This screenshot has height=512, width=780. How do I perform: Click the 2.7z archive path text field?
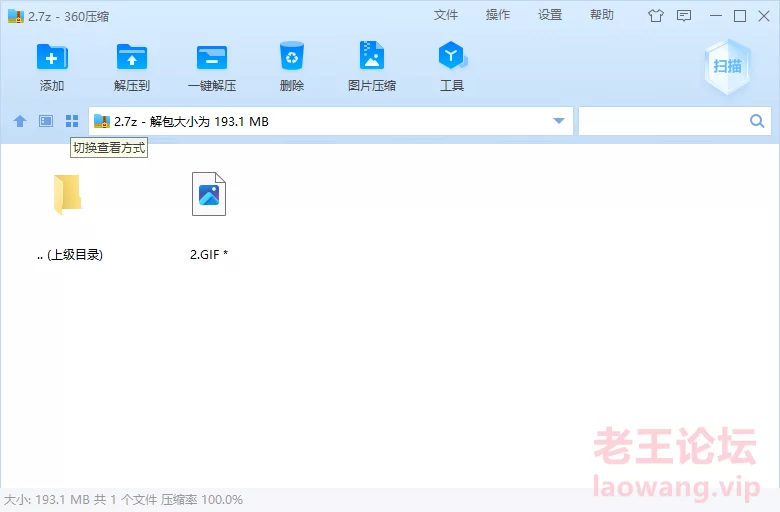click(331, 121)
